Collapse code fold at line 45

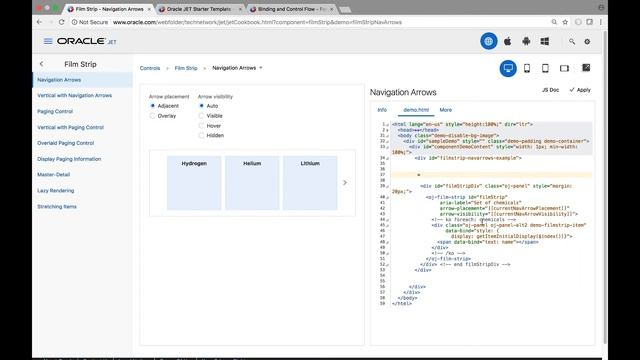(387, 226)
